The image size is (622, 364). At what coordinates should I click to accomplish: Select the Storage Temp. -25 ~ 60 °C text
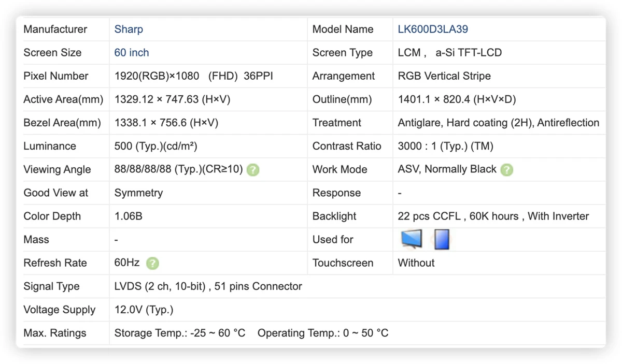coord(180,333)
